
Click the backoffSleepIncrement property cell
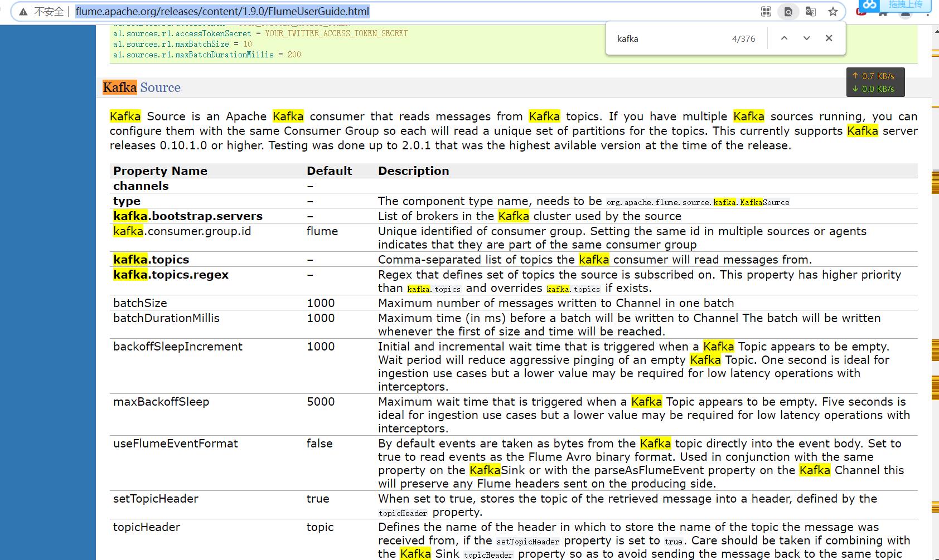[178, 347]
